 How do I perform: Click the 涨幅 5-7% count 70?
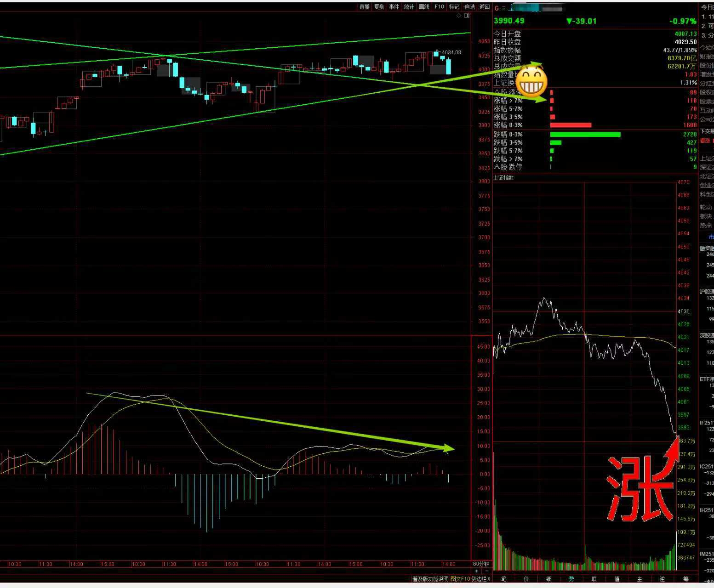(x=693, y=109)
